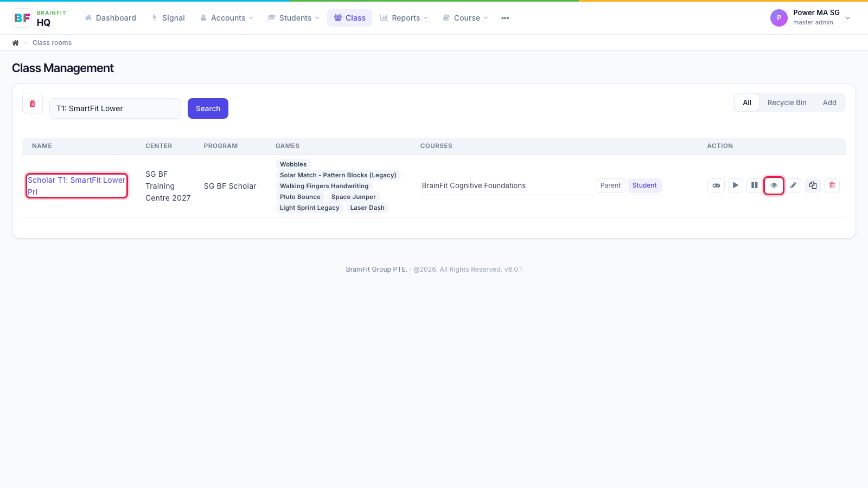Viewport: 868px width, 488px height.
Task: Click the Pluto Bounce game tag
Action: (x=300, y=197)
